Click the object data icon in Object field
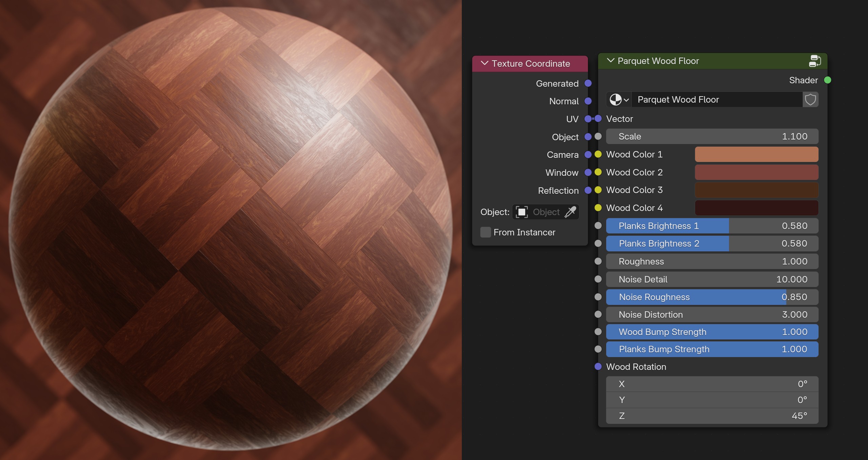The height and width of the screenshot is (460, 868). pyautogui.click(x=521, y=212)
